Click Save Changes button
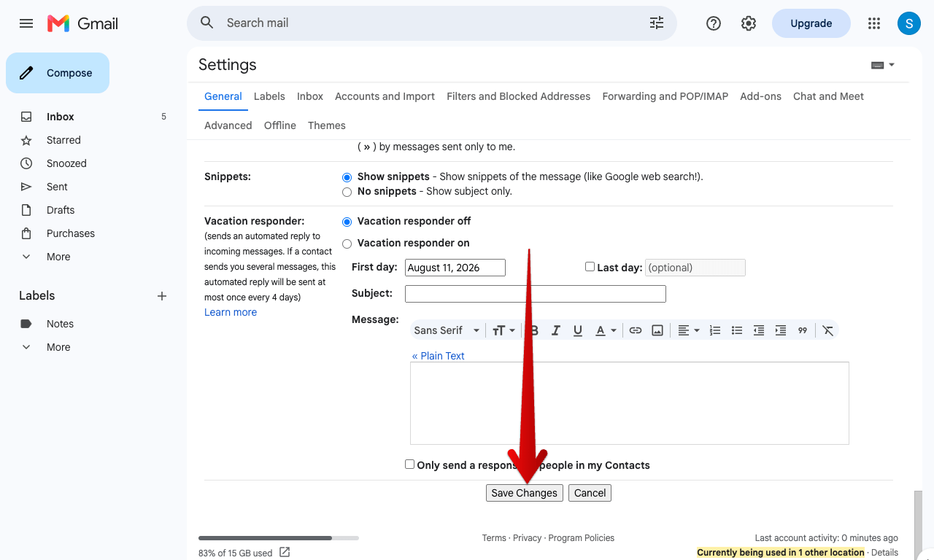934x560 pixels. pos(525,493)
